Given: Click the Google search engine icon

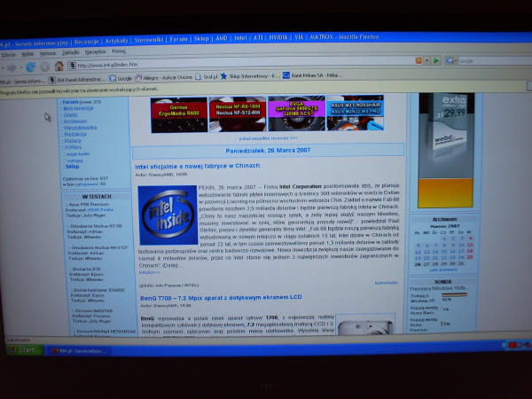Looking at the screenshot, I should [x=450, y=60].
